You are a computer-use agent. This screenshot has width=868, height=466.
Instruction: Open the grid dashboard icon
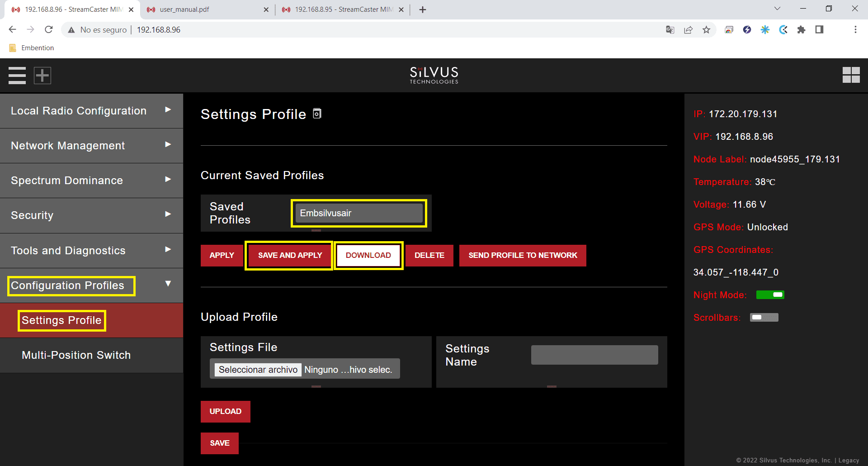point(851,75)
